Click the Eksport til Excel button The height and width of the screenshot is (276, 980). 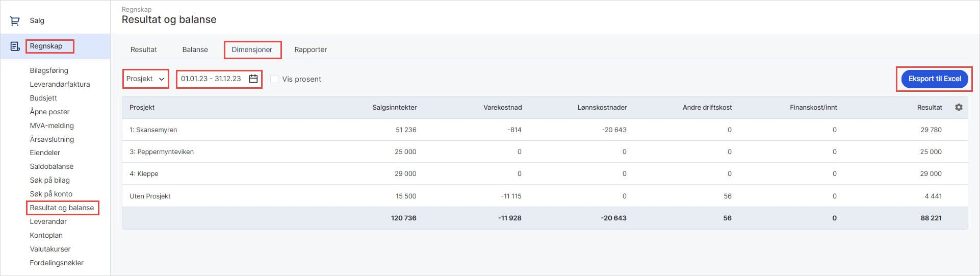click(934, 79)
